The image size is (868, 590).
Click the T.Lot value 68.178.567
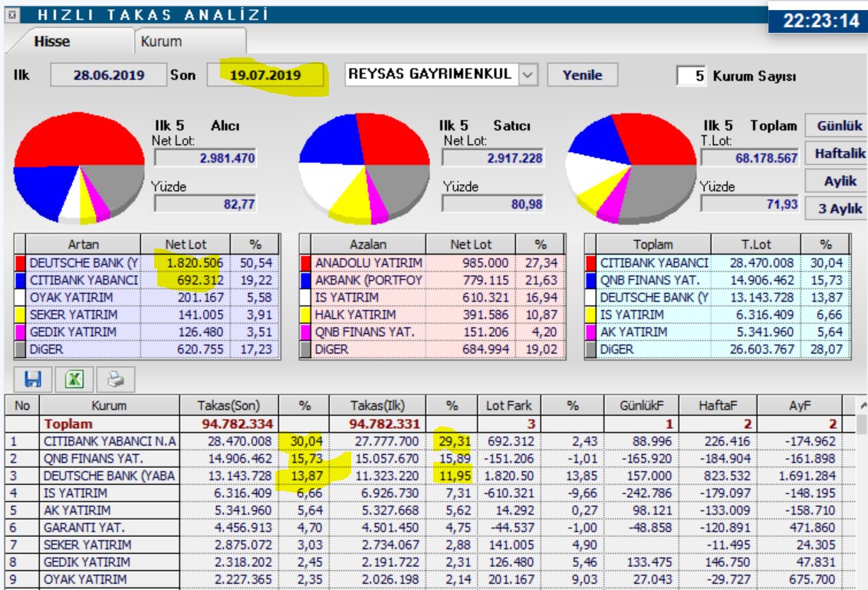(750, 158)
